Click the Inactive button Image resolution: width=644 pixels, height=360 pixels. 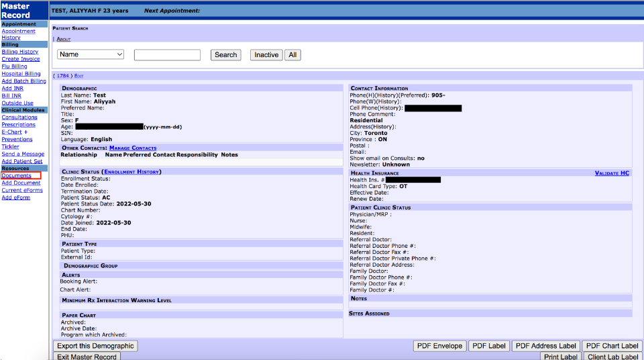266,54
